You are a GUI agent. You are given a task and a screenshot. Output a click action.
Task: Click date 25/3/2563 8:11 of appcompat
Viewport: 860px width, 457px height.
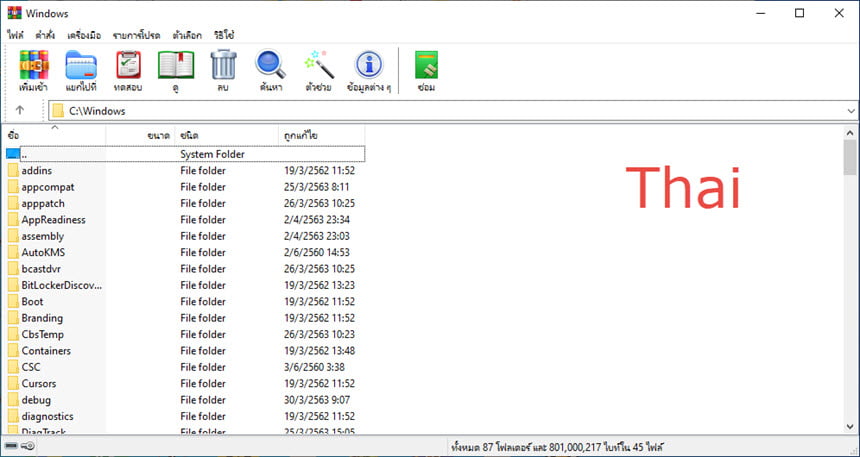pyautogui.click(x=316, y=187)
